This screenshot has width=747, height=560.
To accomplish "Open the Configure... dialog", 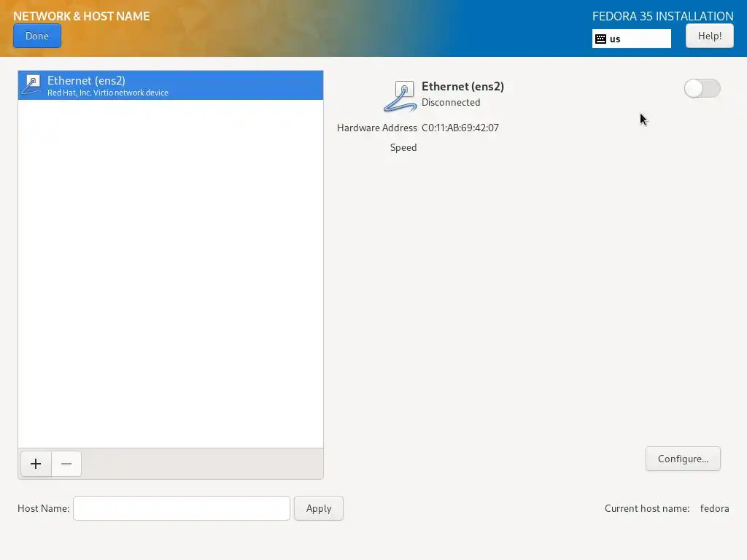I will [x=683, y=459].
